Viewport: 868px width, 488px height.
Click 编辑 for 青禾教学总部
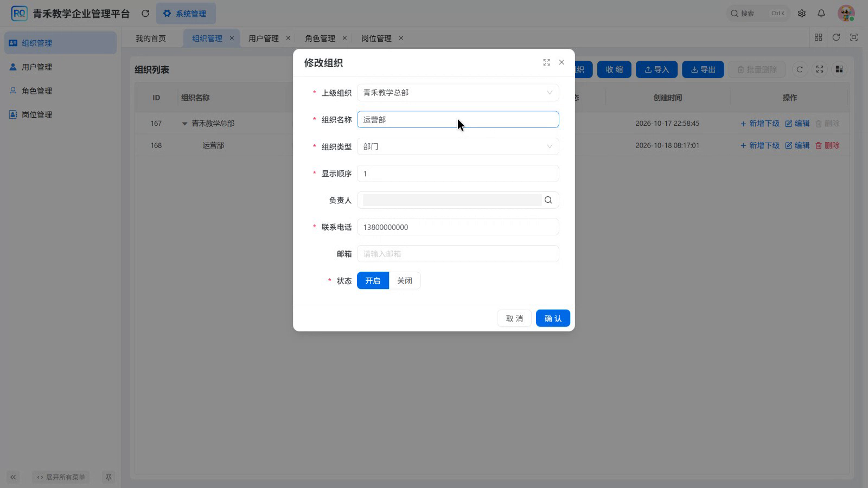pyautogui.click(x=797, y=124)
